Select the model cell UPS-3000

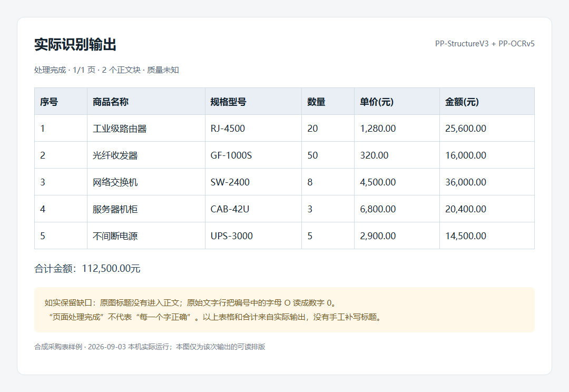[253, 236]
